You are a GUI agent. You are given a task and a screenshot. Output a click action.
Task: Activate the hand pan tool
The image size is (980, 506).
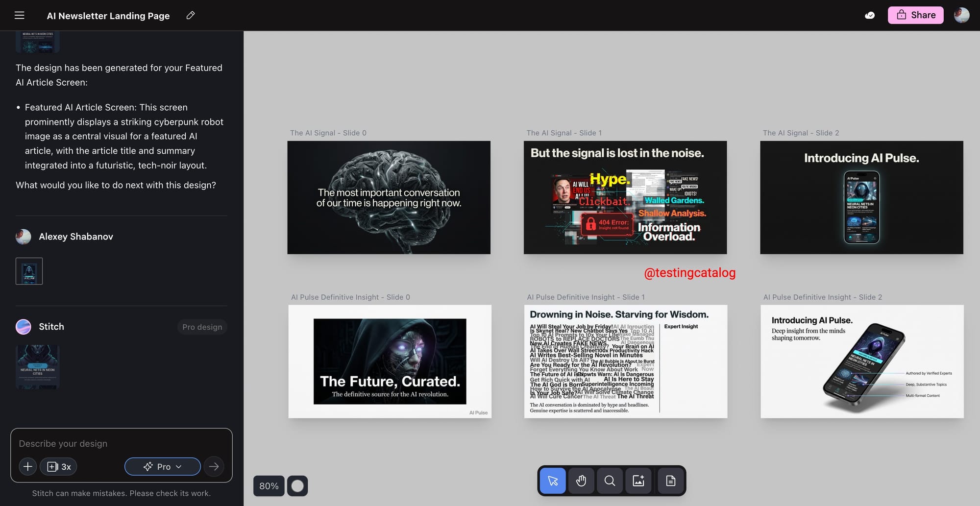581,481
